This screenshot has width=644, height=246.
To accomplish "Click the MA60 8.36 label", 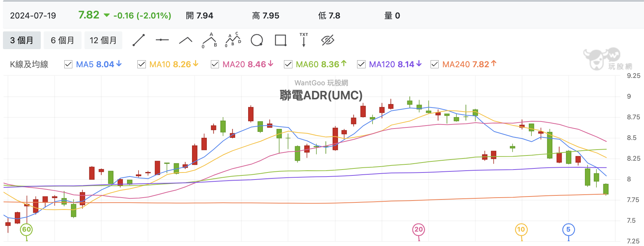I will click(x=321, y=64).
